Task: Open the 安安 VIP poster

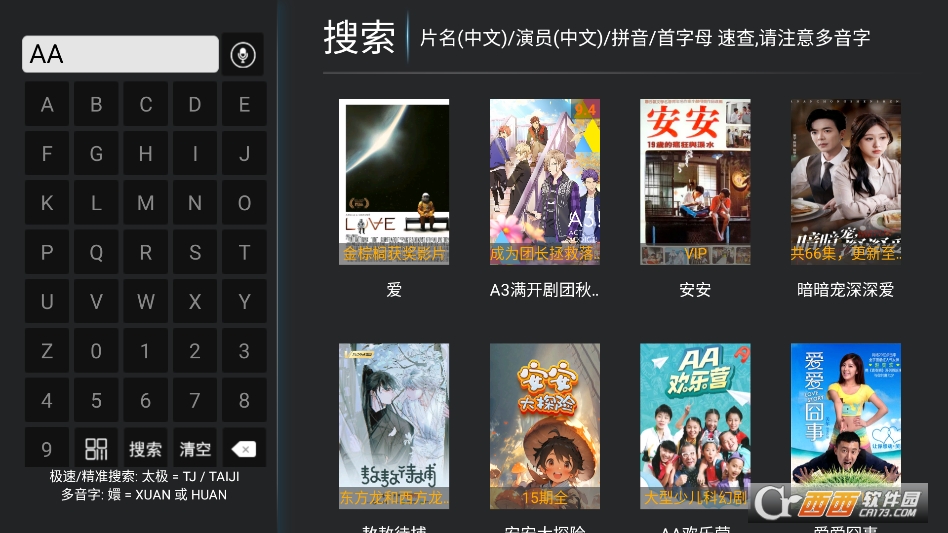Action: coord(695,182)
